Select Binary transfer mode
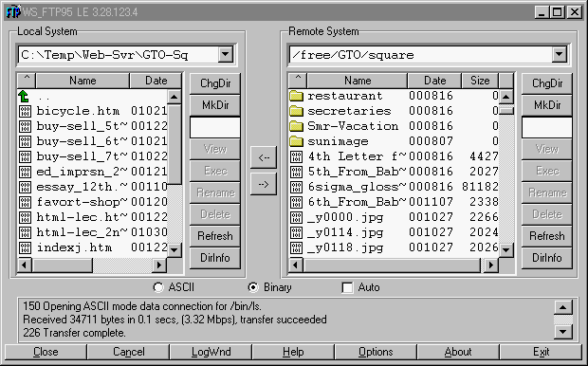Viewport: 588px width, 366px height. (x=253, y=287)
